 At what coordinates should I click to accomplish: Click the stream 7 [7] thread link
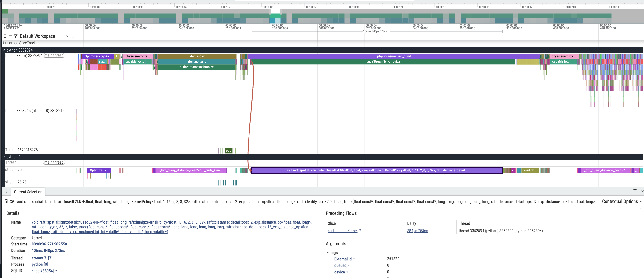[x=42, y=258]
